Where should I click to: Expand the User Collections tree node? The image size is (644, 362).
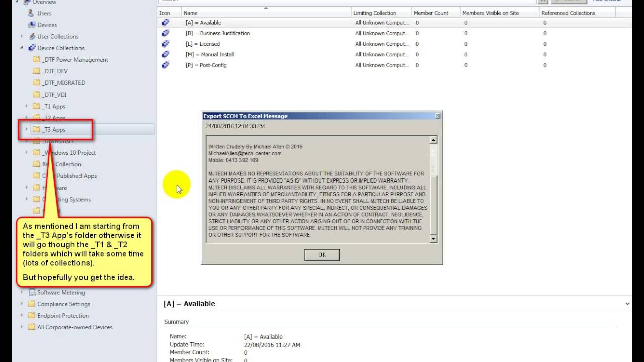pyautogui.click(x=22, y=36)
